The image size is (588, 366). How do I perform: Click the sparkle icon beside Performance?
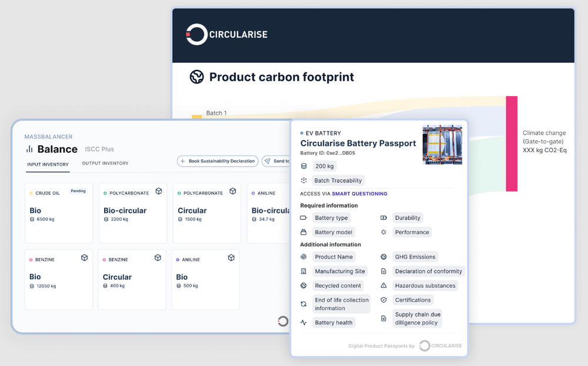pos(383,232)
